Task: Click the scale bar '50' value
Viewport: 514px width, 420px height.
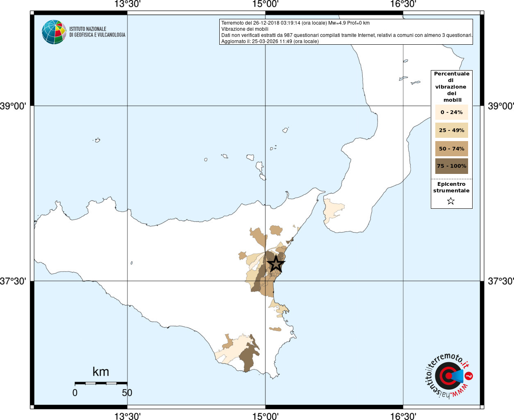Action: 127,393
